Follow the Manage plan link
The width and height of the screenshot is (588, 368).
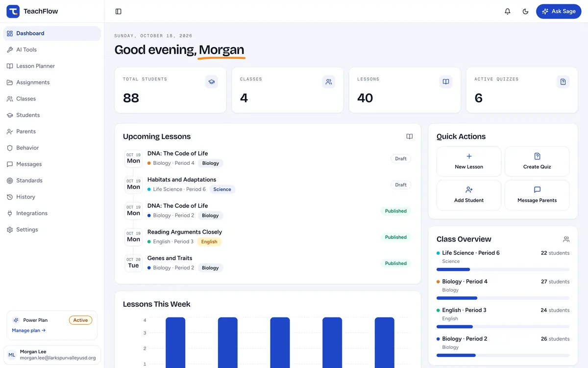(29, 331)
